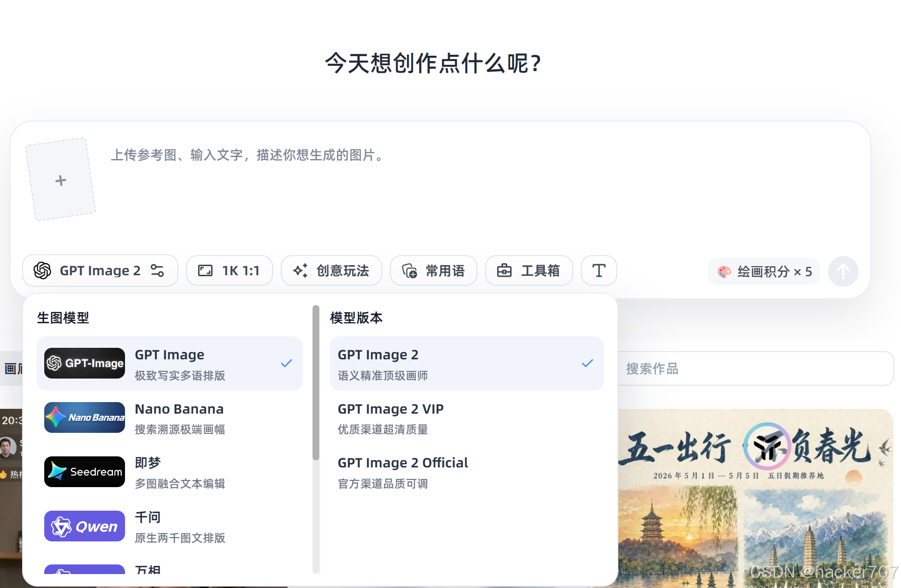Click the 官方渠道品质可调 description text

coord(383,484)
